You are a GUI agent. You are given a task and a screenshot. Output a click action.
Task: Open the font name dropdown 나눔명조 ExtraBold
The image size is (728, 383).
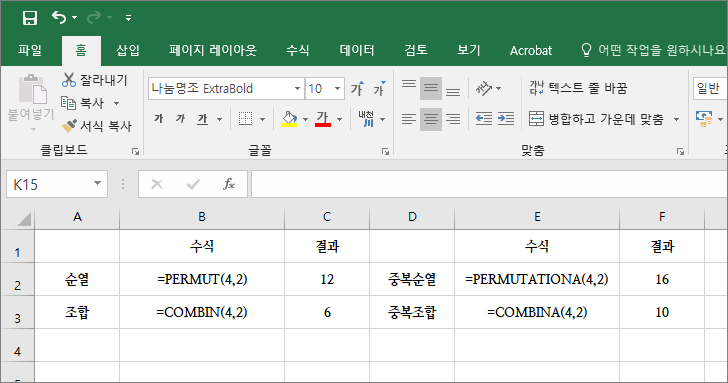[297, 88]
